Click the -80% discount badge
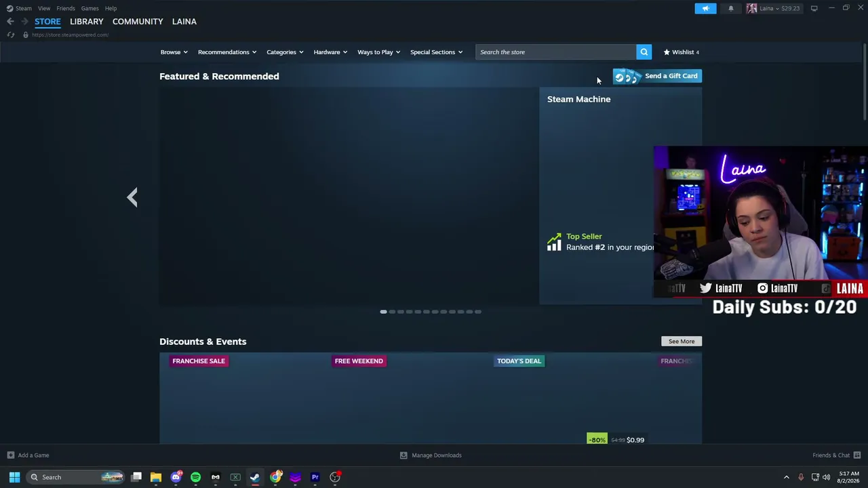The image size is (868, 488). [x=597, y=440]
